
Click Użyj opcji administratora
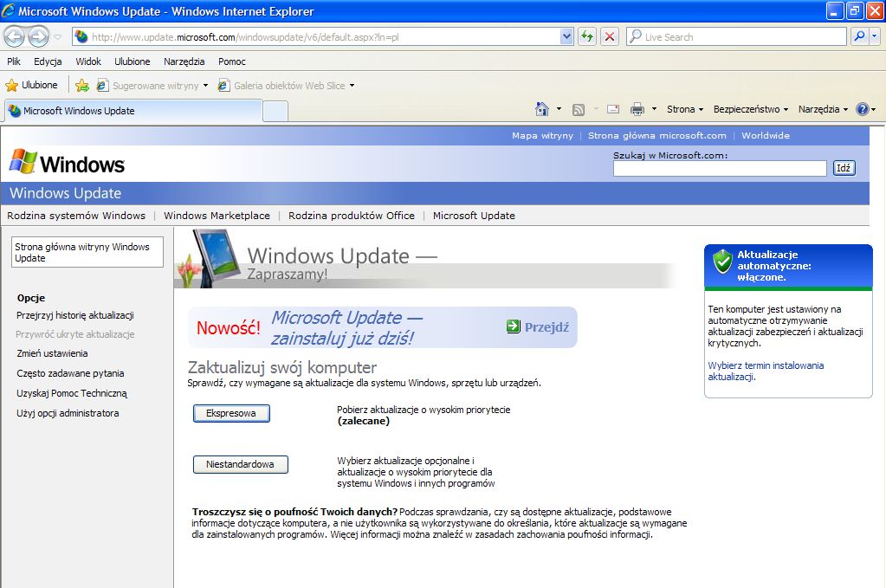[x=68, y=413]
